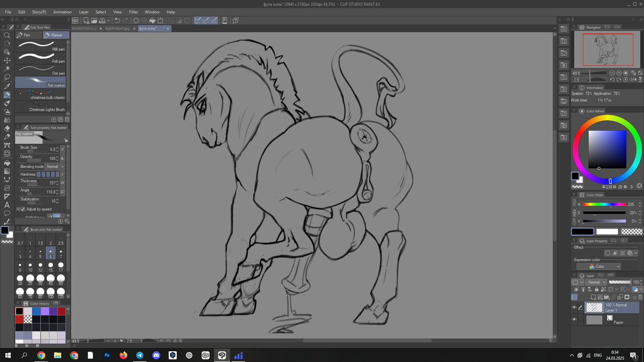Select the Magnifier tool in the toolbar

click(x=8, y=35)
